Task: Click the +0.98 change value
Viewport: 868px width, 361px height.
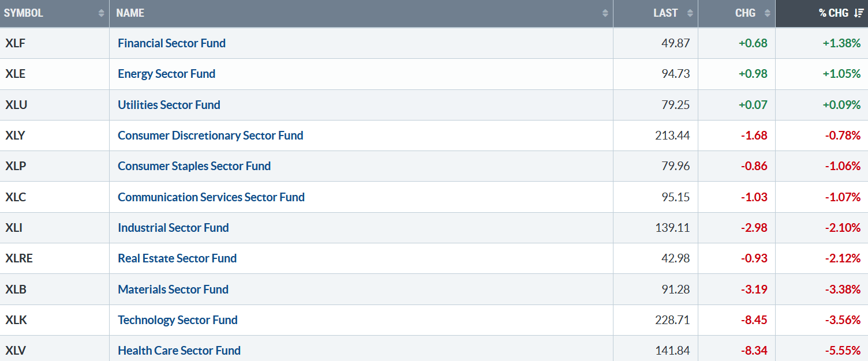Action: pos(753,74)
